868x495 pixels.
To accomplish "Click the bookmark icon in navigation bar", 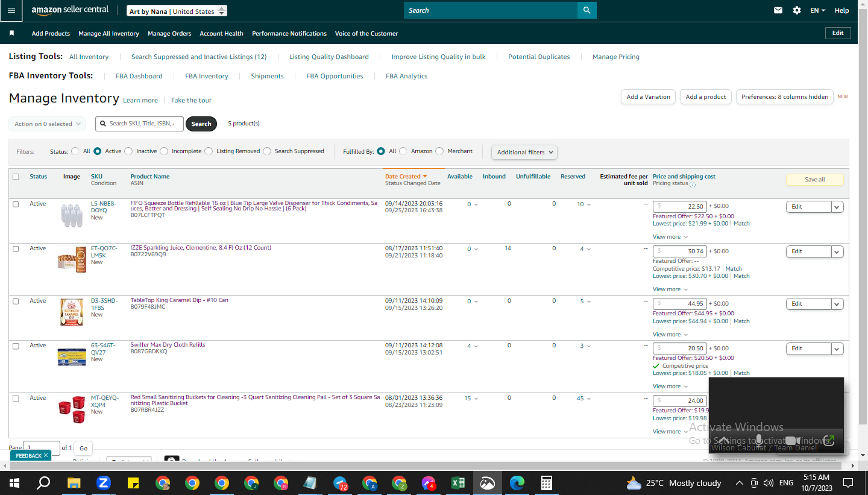I will (11, 33).
